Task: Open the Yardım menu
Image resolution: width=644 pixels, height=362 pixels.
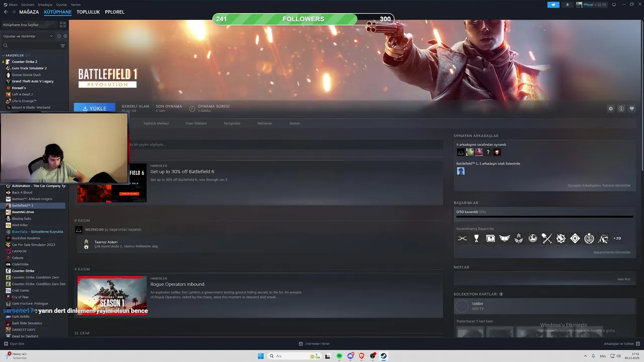Action: coord(75,5)
